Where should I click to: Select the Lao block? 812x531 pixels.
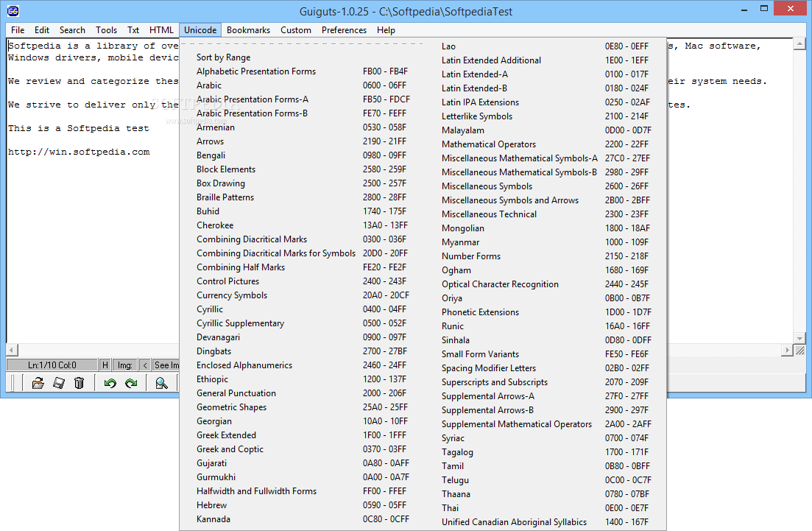pos(546,46)
